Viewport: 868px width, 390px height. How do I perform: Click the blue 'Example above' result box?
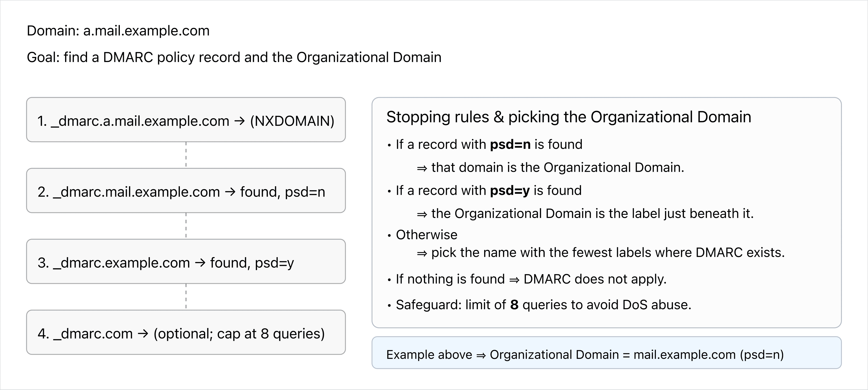click(x=606, y=353)
